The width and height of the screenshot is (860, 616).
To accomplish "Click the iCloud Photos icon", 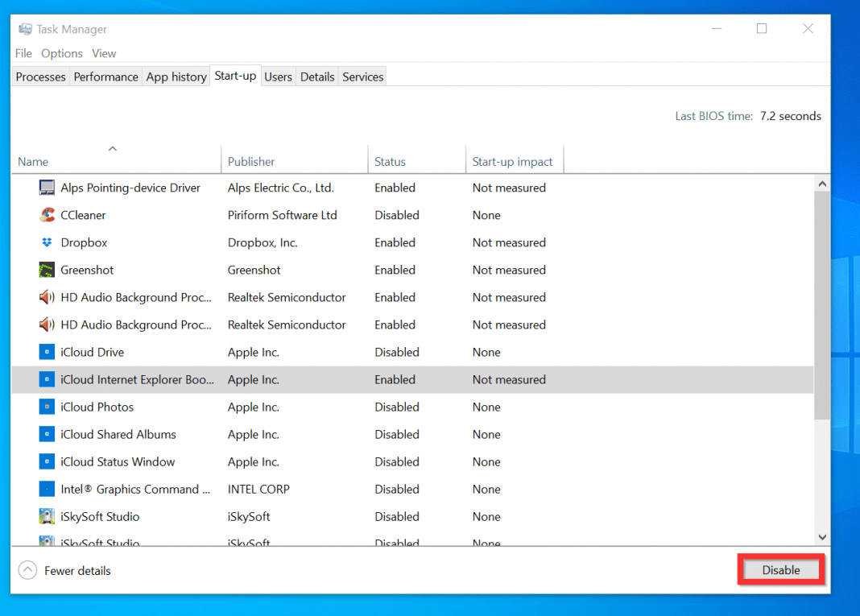I will [47, 407].
